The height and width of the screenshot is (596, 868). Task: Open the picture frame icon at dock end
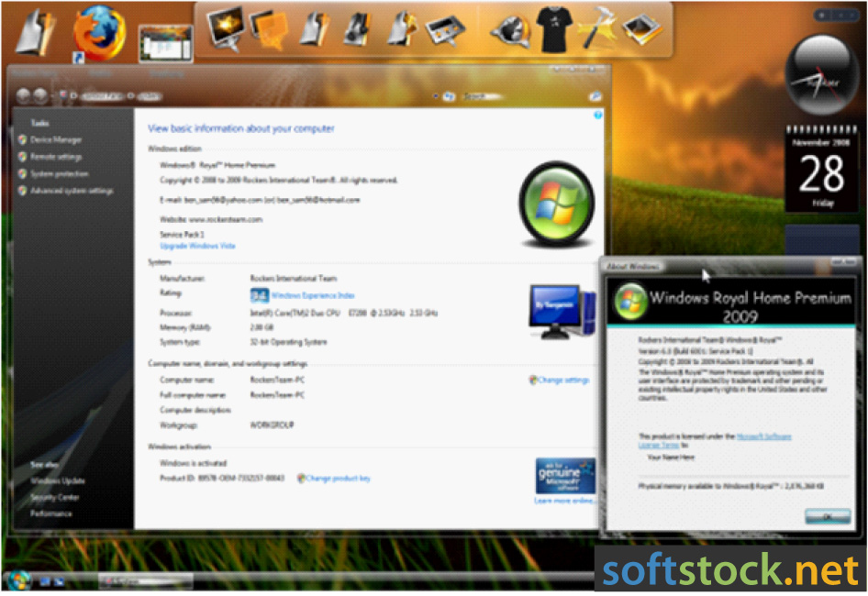click(x=642, y=28)
